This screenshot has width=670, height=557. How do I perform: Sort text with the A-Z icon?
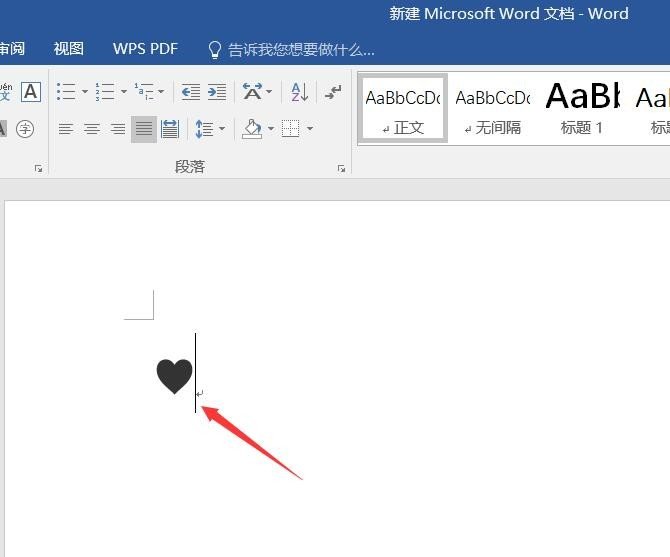300,91
